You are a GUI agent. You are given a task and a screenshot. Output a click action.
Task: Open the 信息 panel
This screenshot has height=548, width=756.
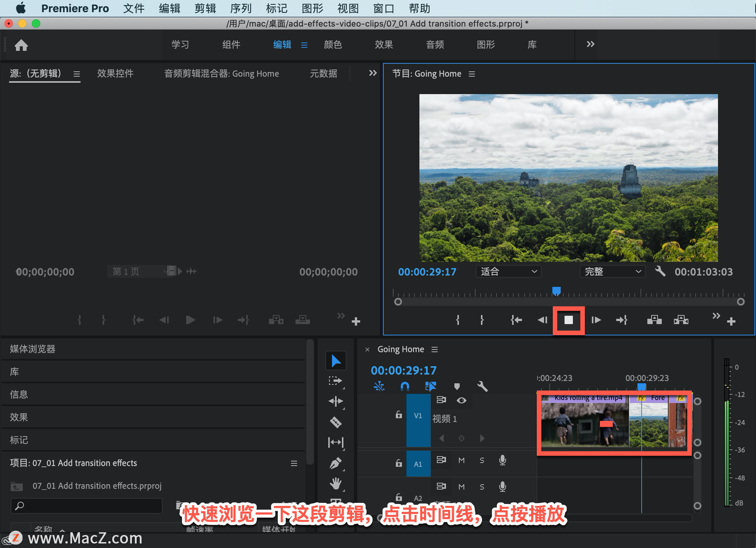[19, 394]
